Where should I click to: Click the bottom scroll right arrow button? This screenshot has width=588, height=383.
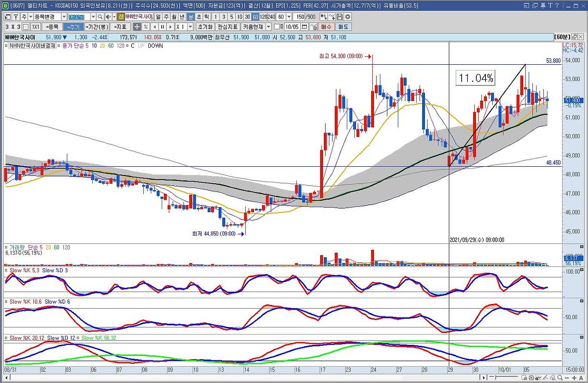point(483,378)
